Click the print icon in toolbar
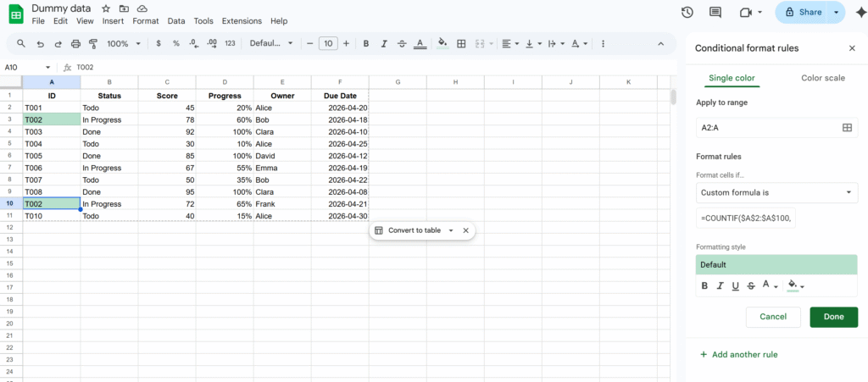This screenshot has height=382, width=868. (x=76, y=43)
